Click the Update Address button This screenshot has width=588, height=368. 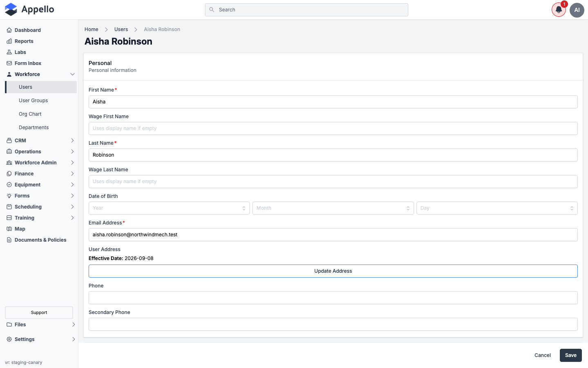point(333,271)
